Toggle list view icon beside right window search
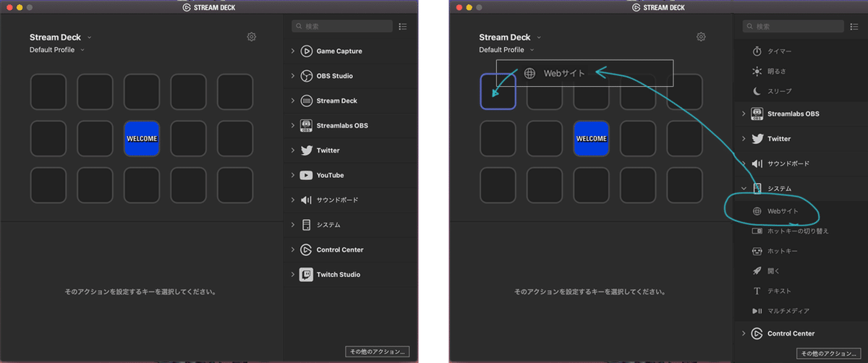The image size is (868, 363). 854,26
